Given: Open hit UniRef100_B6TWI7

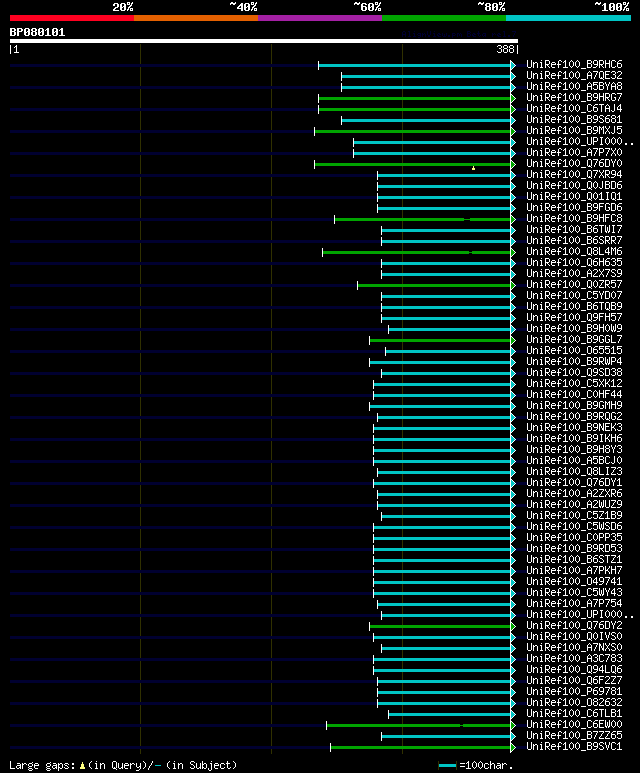Looking at the screenshot, I should [x=574, y=230].
